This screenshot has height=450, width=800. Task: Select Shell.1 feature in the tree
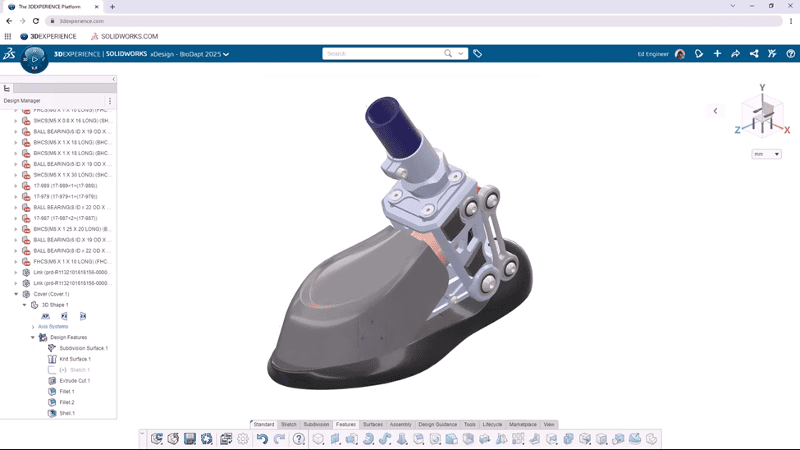click(x=67, y=412)
